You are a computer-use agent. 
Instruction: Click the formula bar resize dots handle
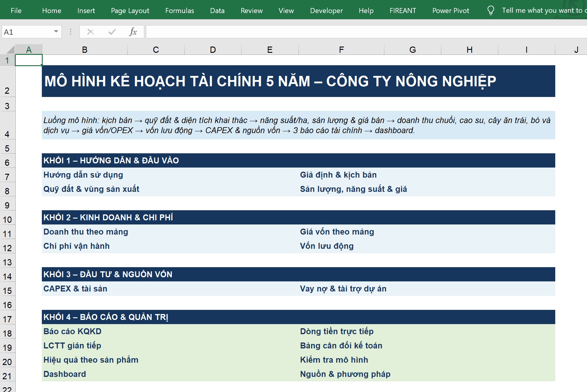pyautogui.click(x=71, y=32)
